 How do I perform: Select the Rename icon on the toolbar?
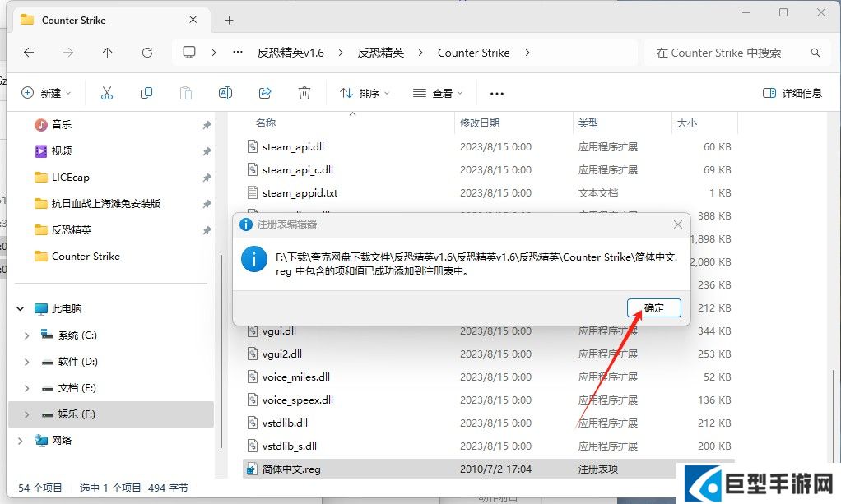(x=225, y=92)
